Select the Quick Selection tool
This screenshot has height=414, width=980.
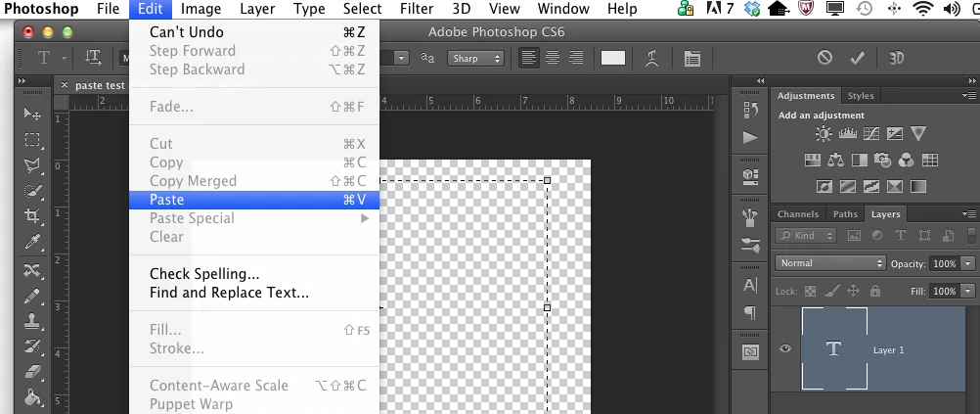click(32, 191)
